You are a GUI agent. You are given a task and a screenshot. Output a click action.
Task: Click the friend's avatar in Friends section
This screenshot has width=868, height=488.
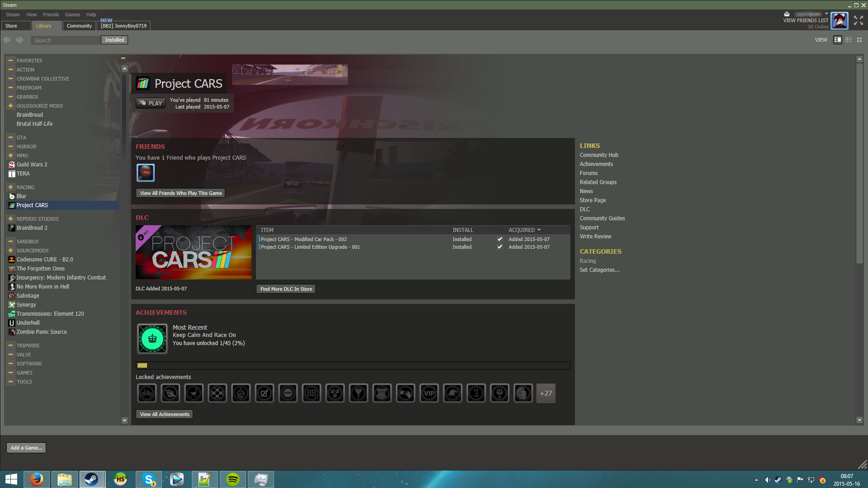point(145,172)
